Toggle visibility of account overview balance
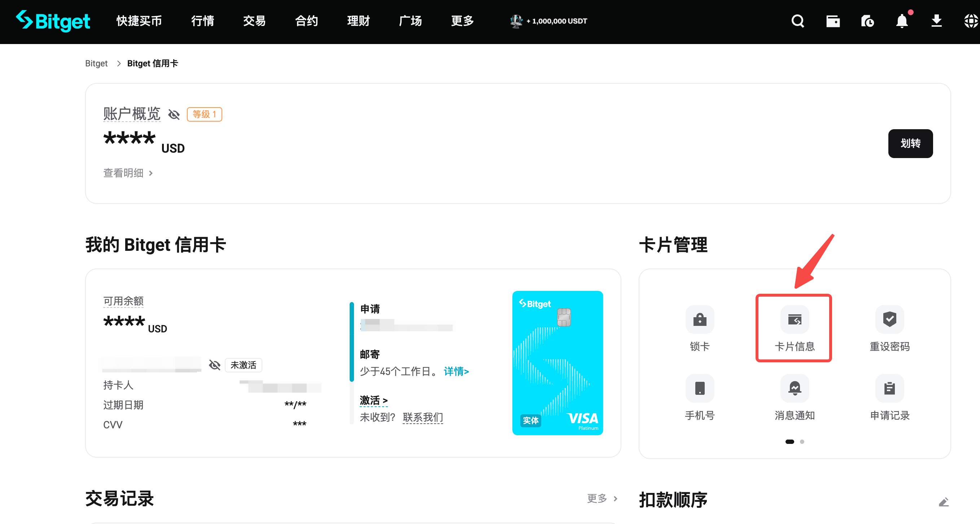This screenshot has width=980, height=524. [174, 114]
